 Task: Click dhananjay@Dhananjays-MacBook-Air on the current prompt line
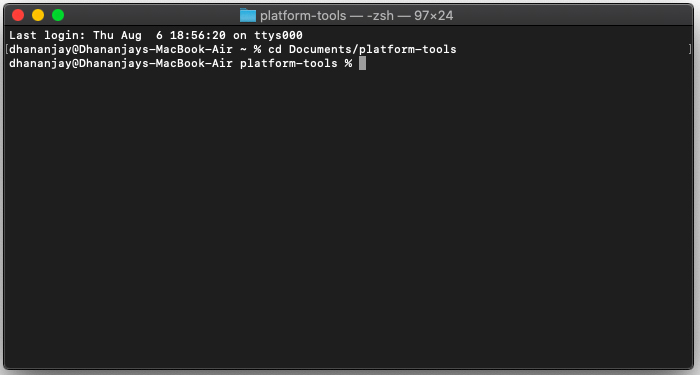[121, 63]
